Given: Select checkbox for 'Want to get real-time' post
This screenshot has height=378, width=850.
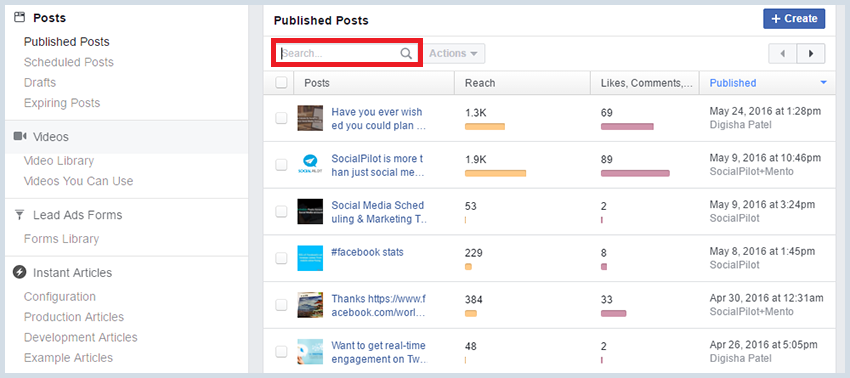Looking at the screenshot, I should point(281,352).
